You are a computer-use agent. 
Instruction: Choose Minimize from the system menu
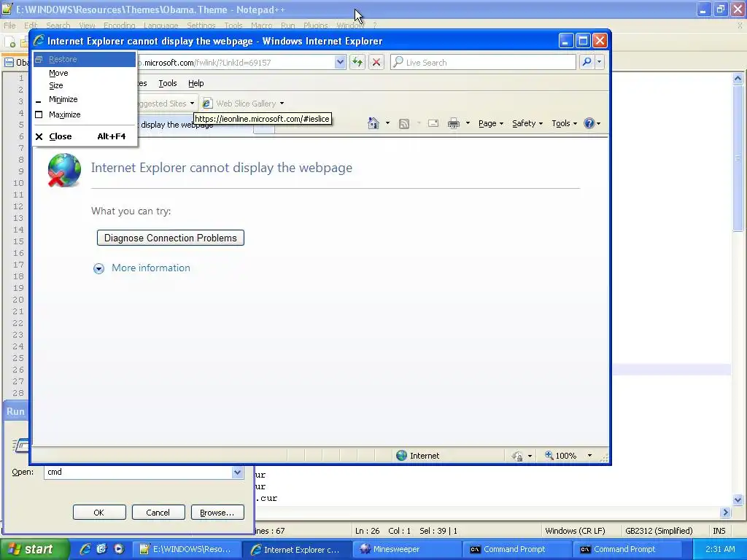(85, 99)
